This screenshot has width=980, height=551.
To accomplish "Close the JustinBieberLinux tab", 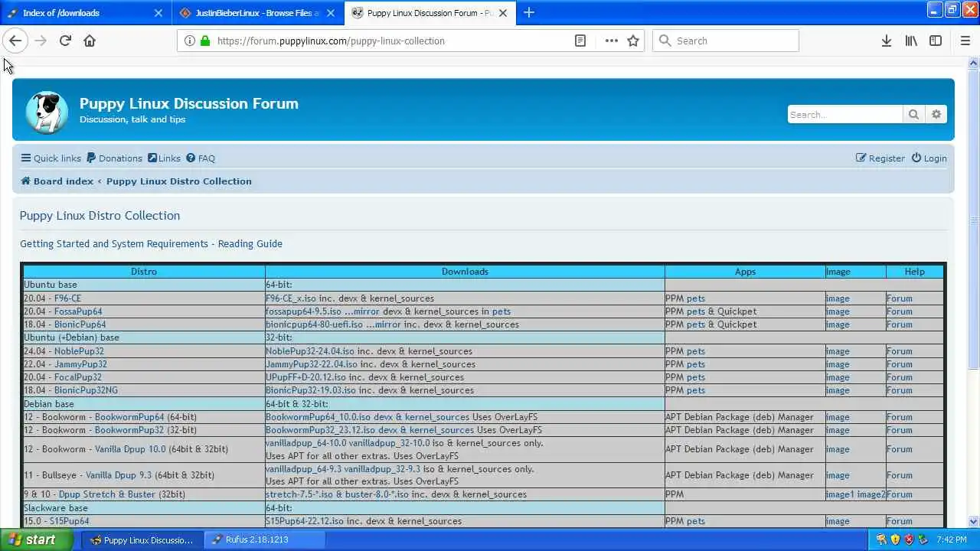I will click(x=331, y=13).
